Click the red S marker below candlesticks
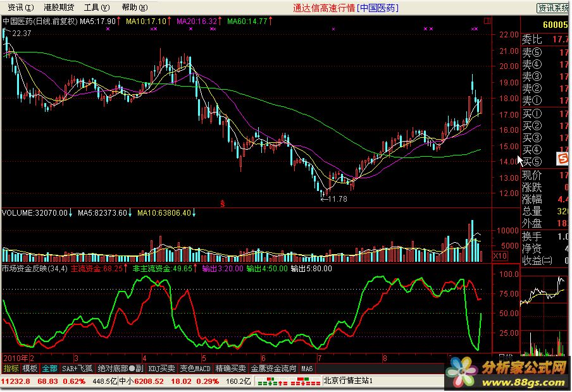The height and width of the screenshot is (392, 572). pyautogui.click(x=222, y=204)
